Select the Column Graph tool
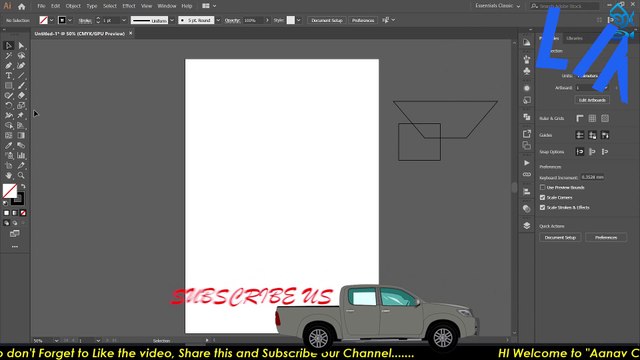This screenshot has width=640, height=360. tap(21, 156)
